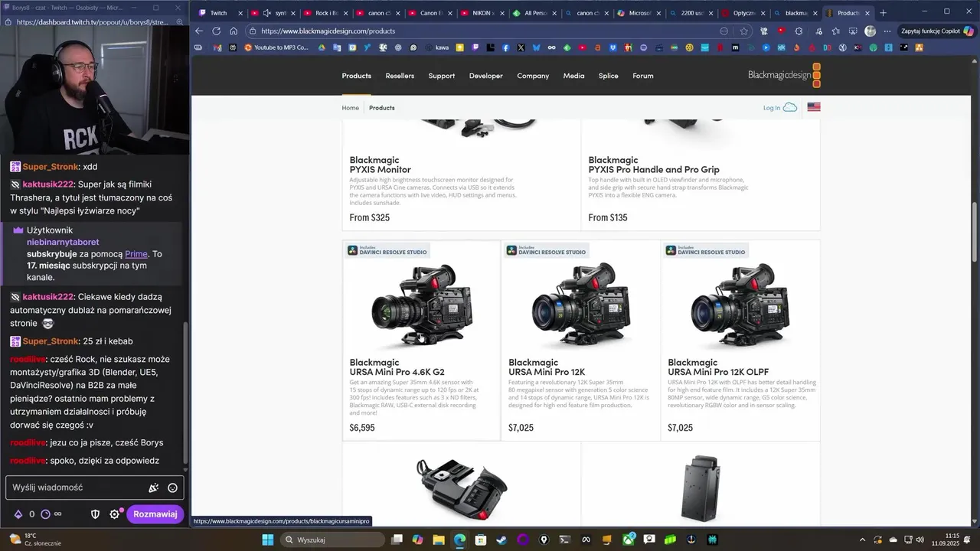Click the Bits diamond icon in chat
The width and height of the screenshot is (980, 551).
[18, 514]
